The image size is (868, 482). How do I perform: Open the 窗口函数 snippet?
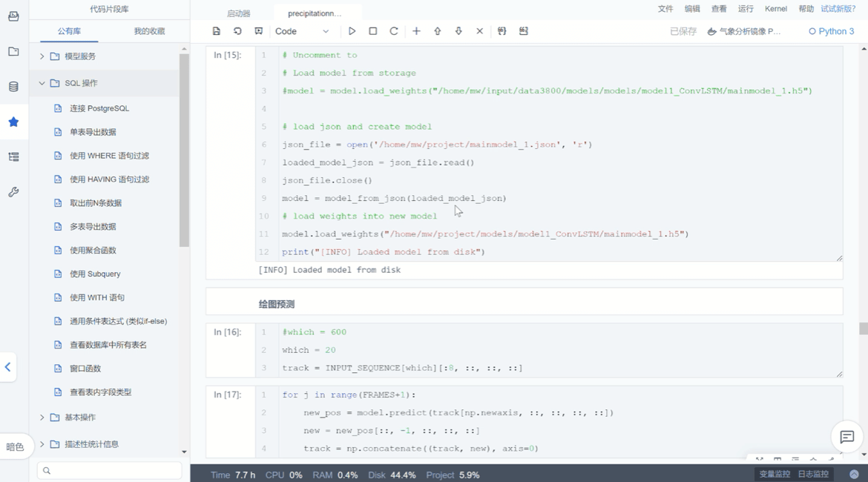[x=85, y=369]
